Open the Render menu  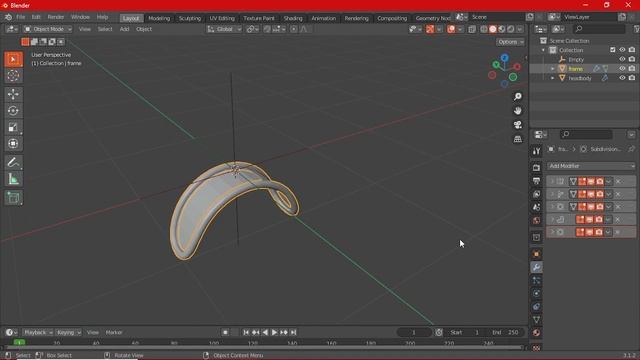[56, 17]
